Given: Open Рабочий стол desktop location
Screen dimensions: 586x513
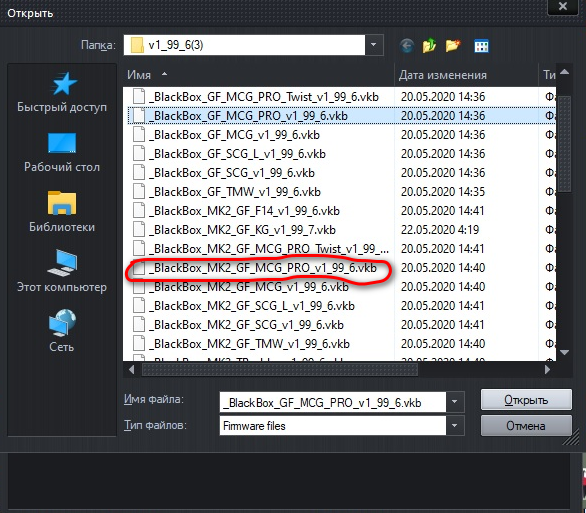Looking at the screenshot, I should click(x=62, y=152).
